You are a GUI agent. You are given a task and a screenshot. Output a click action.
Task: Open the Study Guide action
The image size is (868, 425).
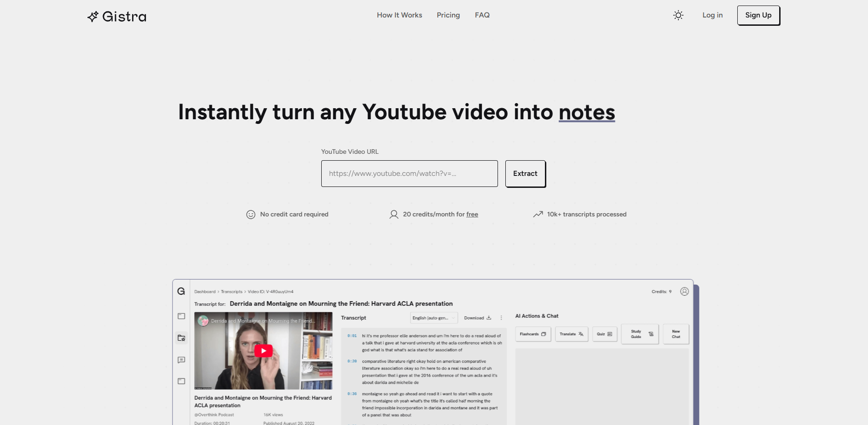640,334
